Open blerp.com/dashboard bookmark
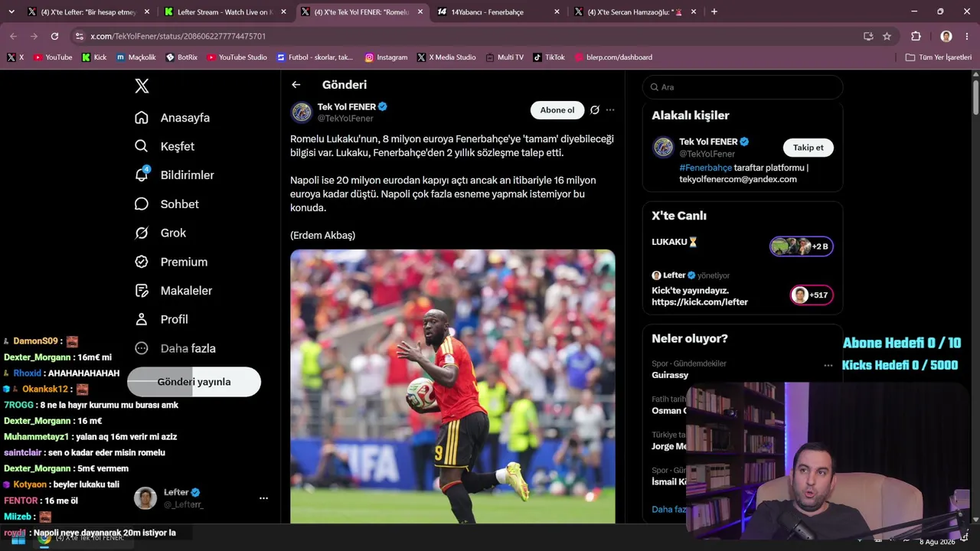The height and width of the screenshot is (551, 980). [x=613, y=57]
